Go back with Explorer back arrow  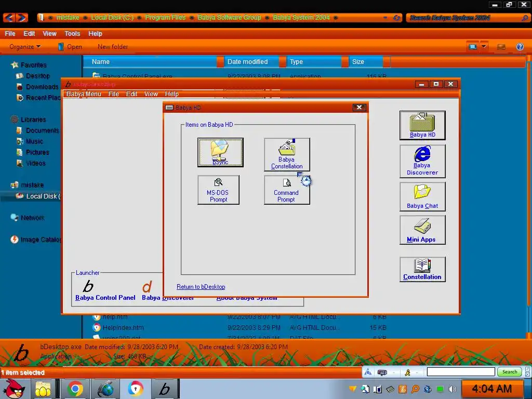pyautogui.click(x=9, y=17)
